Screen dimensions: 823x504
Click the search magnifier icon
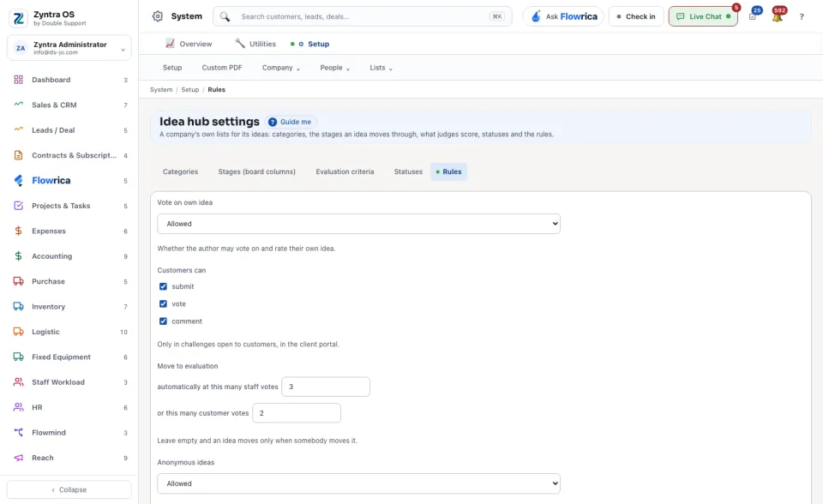(x=225, y=17)
